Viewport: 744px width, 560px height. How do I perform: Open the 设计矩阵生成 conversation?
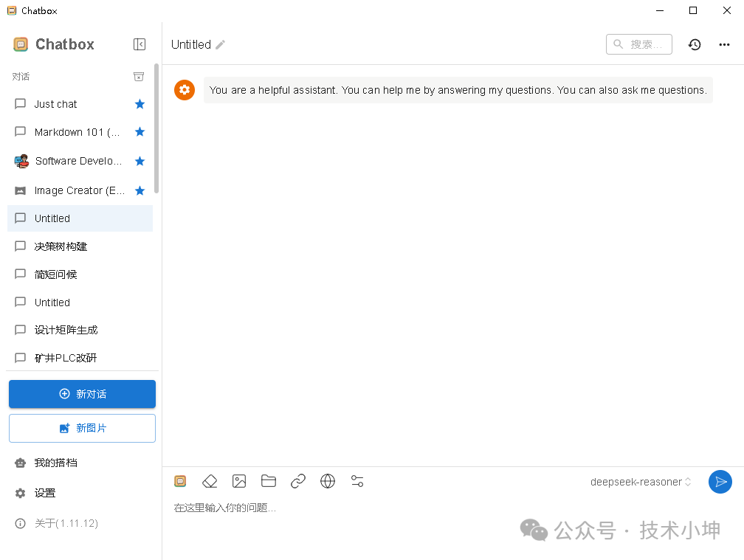click(x=80, y=330)
